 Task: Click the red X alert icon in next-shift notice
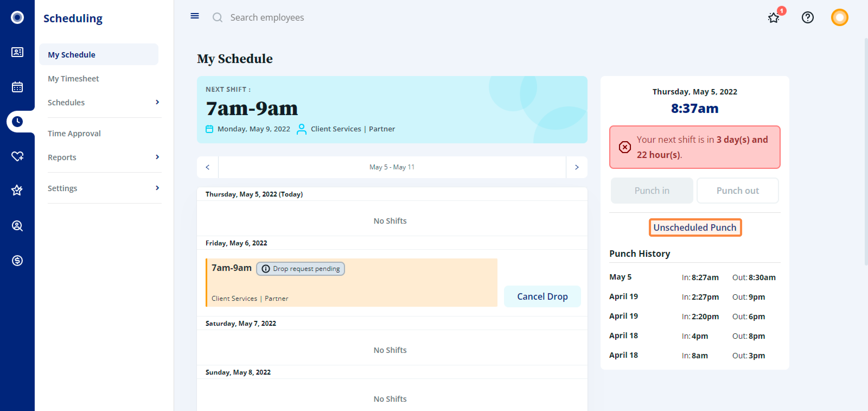coord(625,147)
